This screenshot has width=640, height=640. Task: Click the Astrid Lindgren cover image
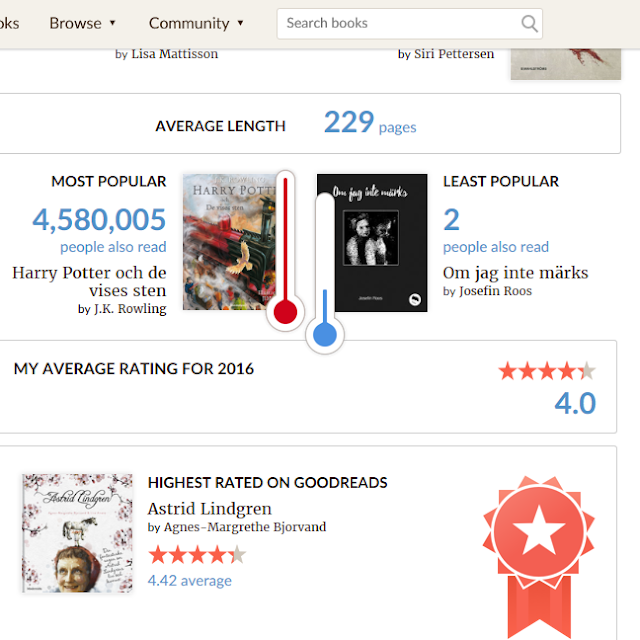78,533
